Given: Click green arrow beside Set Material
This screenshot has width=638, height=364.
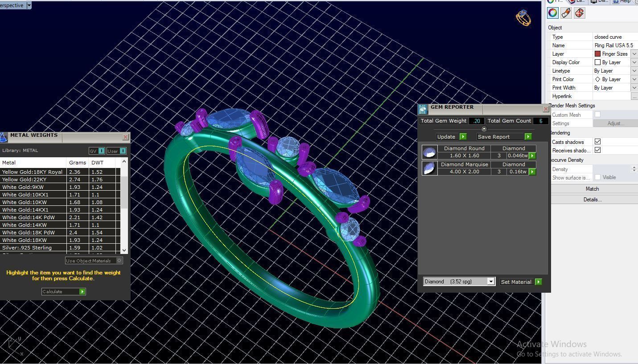Looking at the screenshot, I should [x=538, y=282].
